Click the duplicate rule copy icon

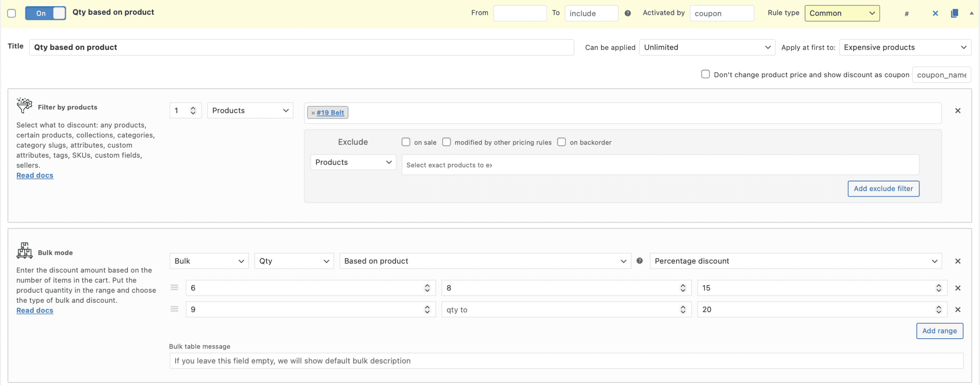[954, 13]
